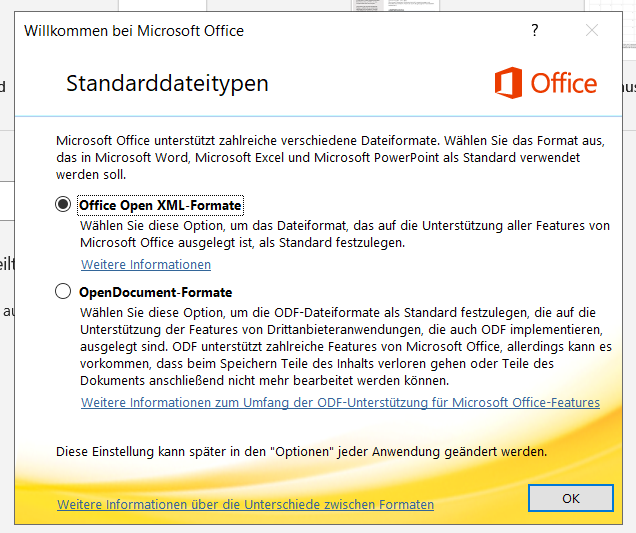Click the bold 'OpenDocument-Formate' label text
Image resolution: width=636 pixels, height=533 pixels.
pyautogui.click(x=156, y=293)
